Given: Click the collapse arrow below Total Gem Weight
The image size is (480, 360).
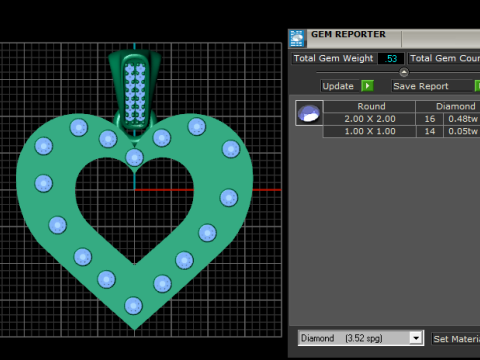Looking at the screenshot, I should [404, 72].
